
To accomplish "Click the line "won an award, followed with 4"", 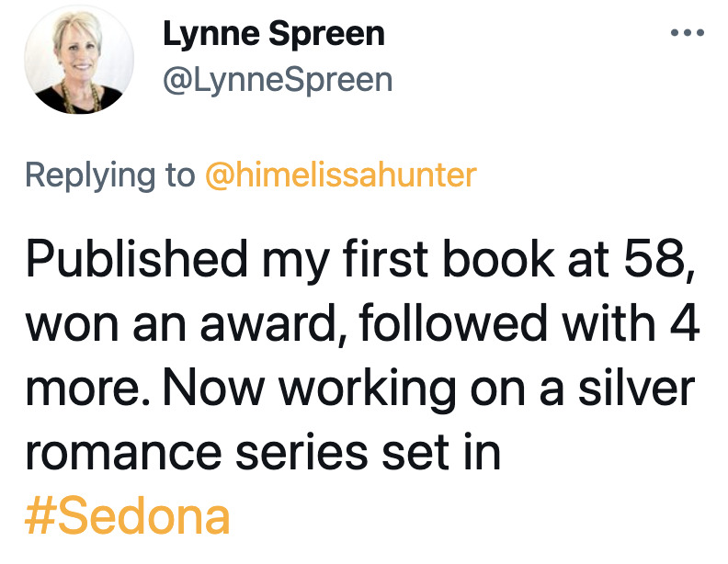I will 362,323.
